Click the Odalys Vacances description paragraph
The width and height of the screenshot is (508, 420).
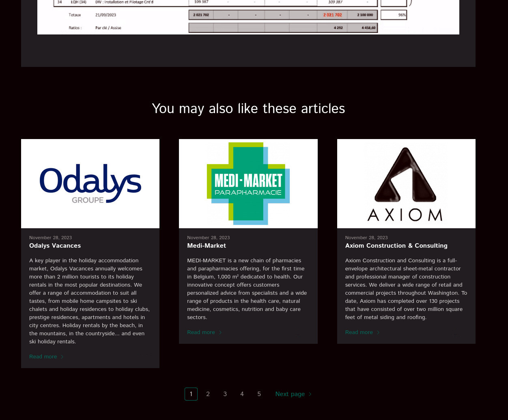(x=90, y=301)
